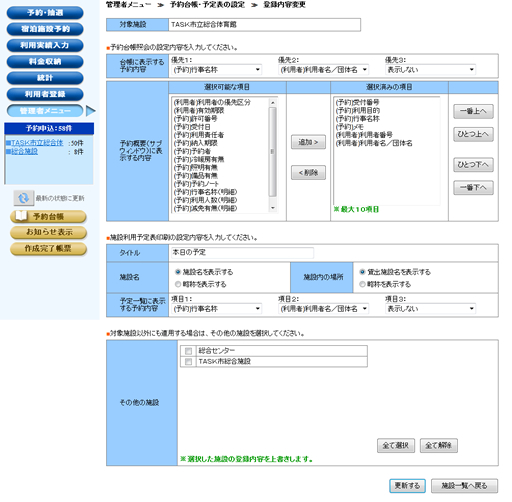Select the 略称を表示する radio under 施設名
512x502 pixels.
click(x=178, y=284)
